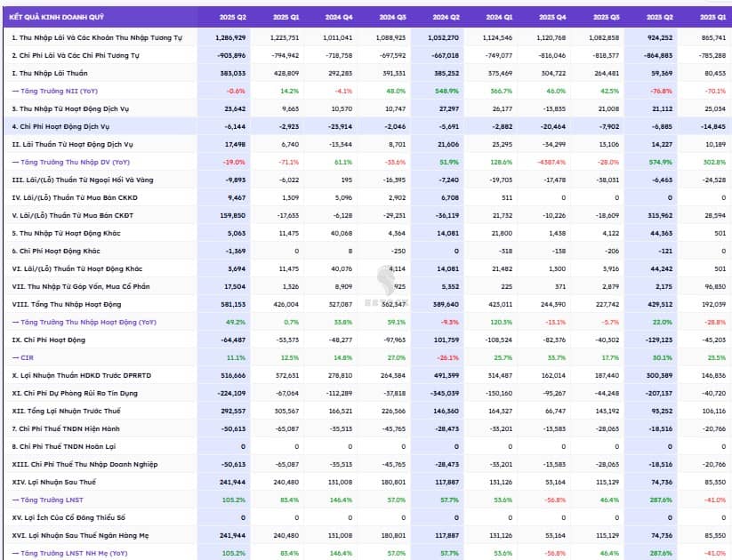The height and width of the screenshot is (560, 732).
Task: Select the 2024 Q4 column header
Action: pos(339,17)
